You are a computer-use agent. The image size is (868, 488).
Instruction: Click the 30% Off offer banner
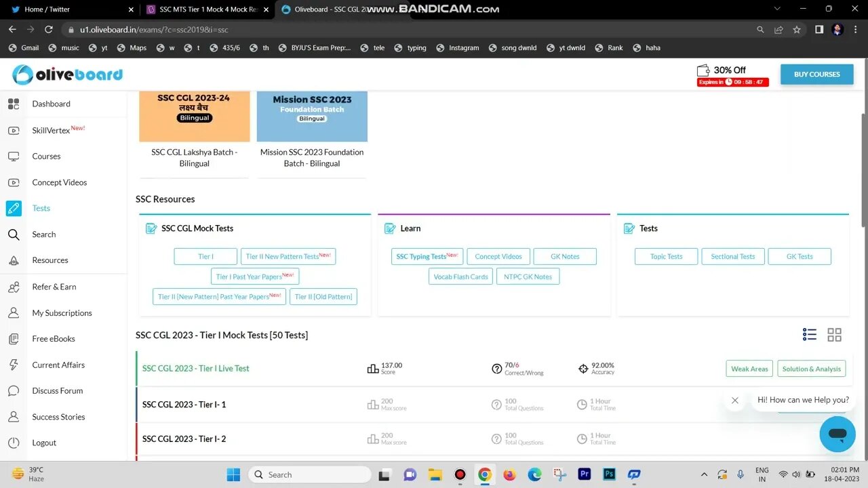(732, 75)
